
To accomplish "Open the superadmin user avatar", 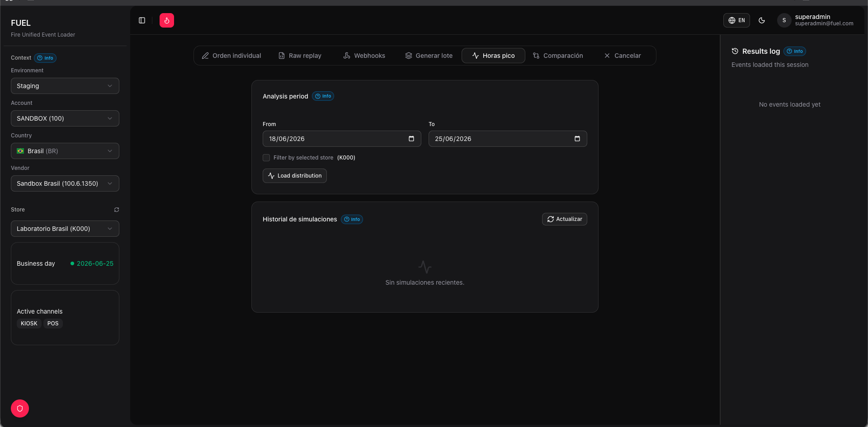I will pyautogui.click(x=784, y=20).
